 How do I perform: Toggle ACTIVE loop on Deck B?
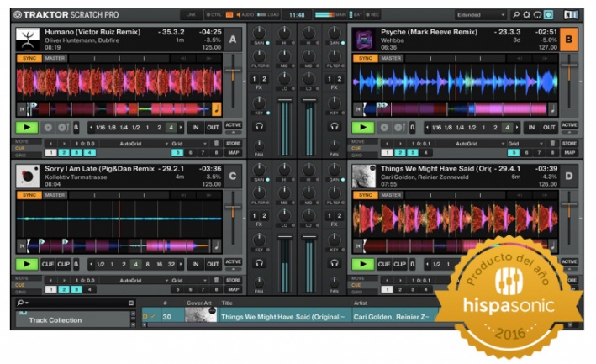(x=569, y=125)
